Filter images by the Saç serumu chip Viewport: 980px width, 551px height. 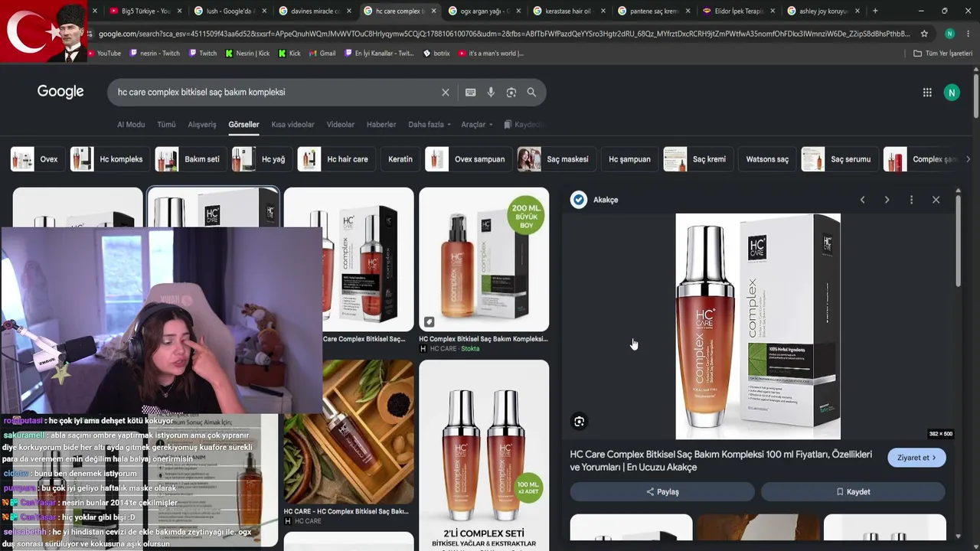coord(839,159)
